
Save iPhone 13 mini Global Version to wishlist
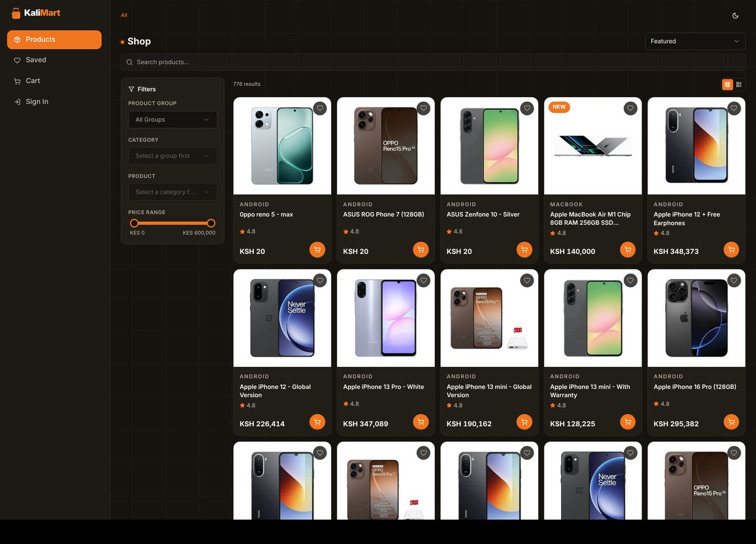(527, 280)
